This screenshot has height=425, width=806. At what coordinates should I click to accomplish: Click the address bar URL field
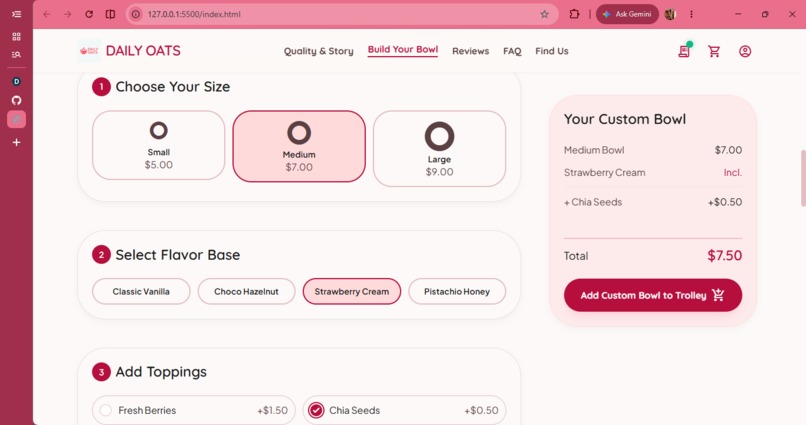(342, 14)
